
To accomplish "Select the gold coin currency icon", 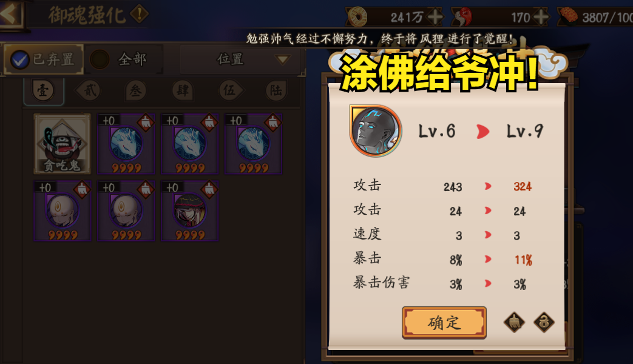I will [x=357, y=17].
